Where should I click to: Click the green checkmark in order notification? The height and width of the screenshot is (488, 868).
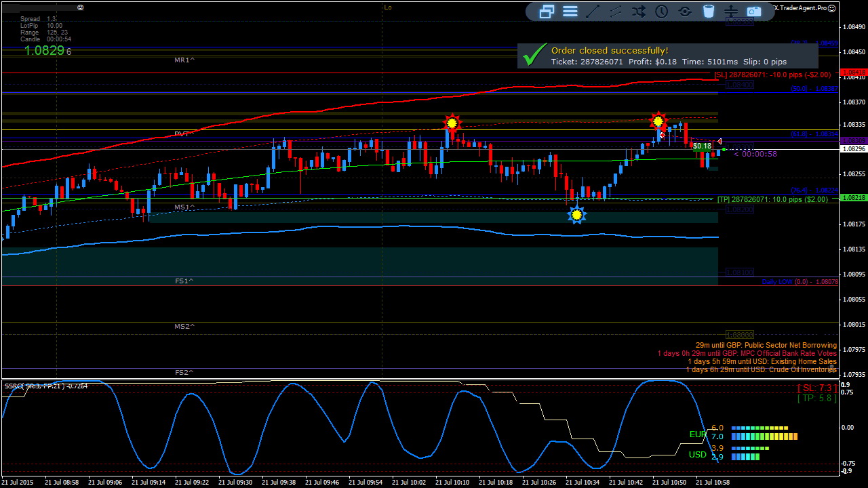(535, 54)
